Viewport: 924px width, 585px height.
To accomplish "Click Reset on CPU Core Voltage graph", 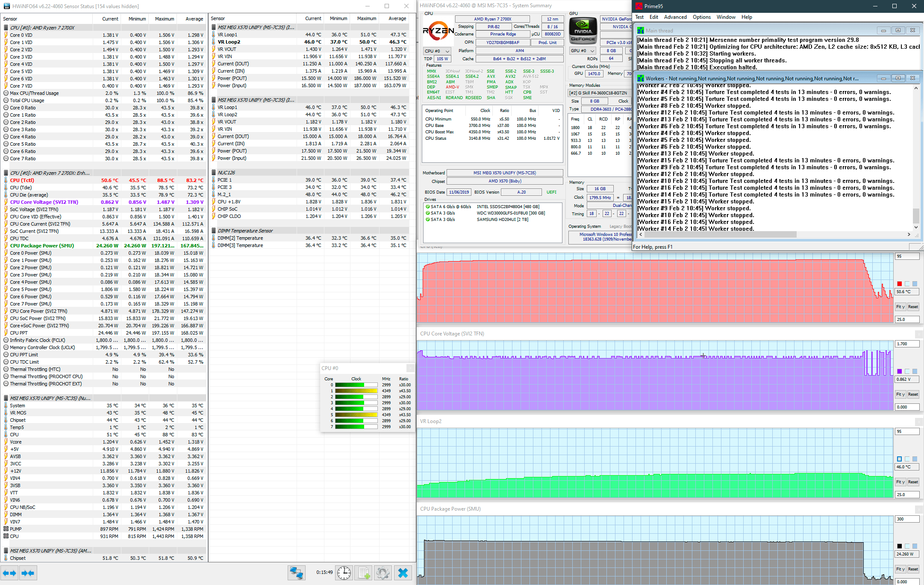I will coord(913,394).
